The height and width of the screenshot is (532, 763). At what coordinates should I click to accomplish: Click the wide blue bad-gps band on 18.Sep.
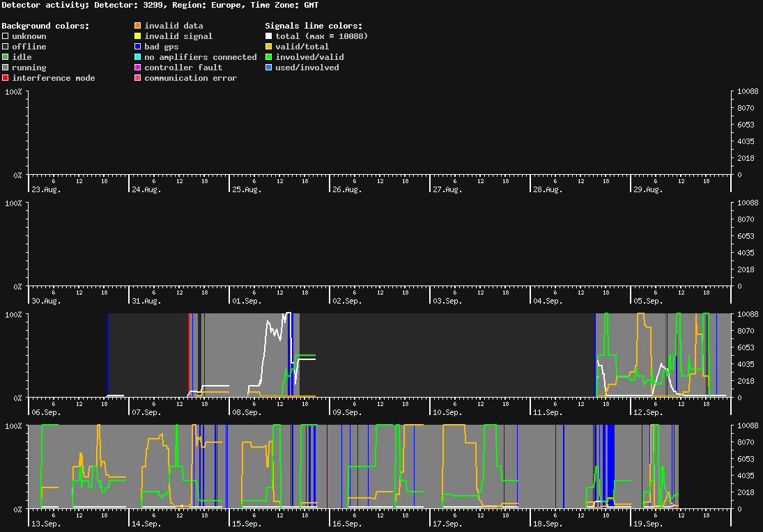tap(610, 466)
